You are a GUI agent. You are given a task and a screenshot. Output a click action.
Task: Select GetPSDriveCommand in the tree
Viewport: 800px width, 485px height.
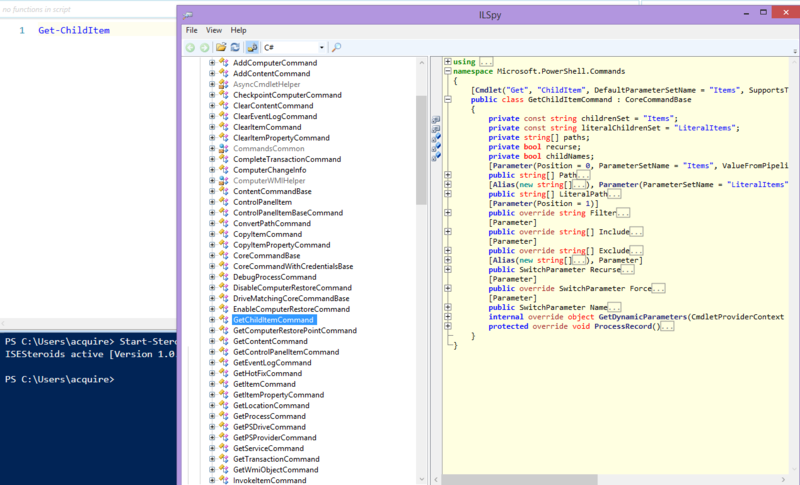269,427
